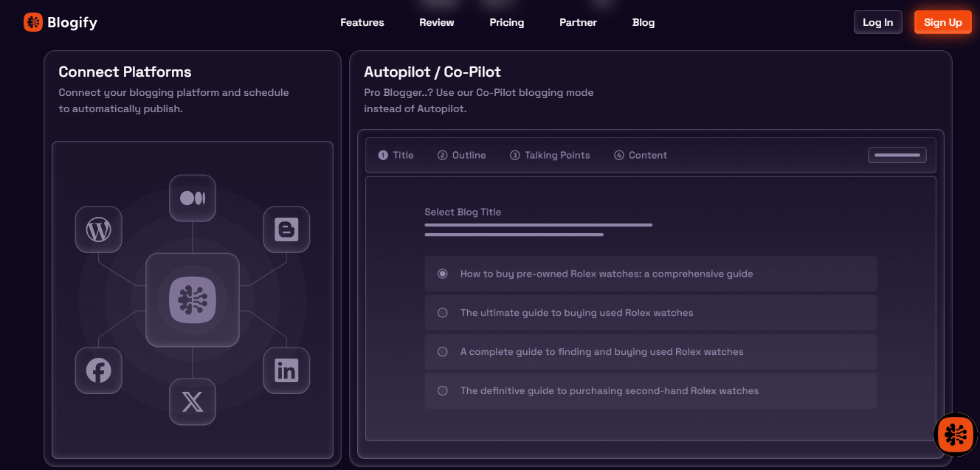This screenshot has width=980, height=470.
Task: Click the 'Pro Blogger..? Use our Co-Pilot' description
Action: tap(479, 101)
